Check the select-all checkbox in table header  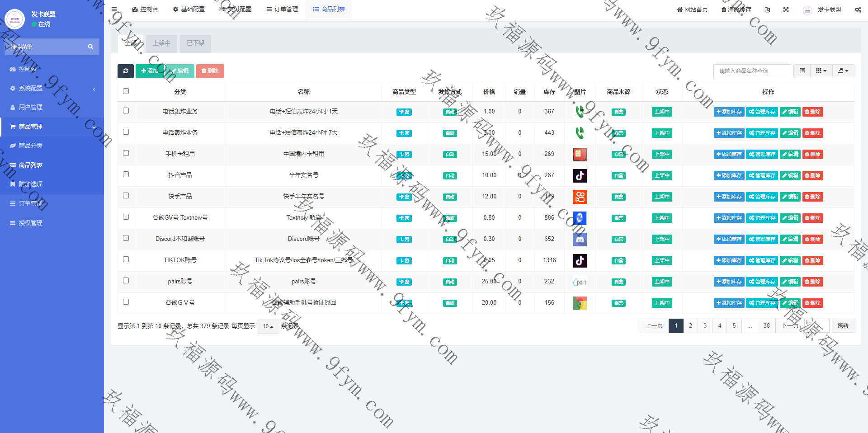(x=126, y=91)
